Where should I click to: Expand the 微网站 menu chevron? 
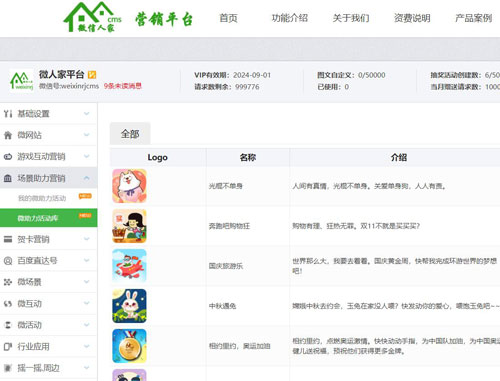point(87,135)
